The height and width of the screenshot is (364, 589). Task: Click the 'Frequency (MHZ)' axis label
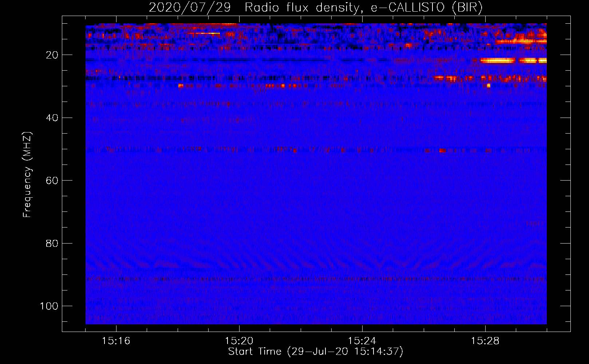27,175
